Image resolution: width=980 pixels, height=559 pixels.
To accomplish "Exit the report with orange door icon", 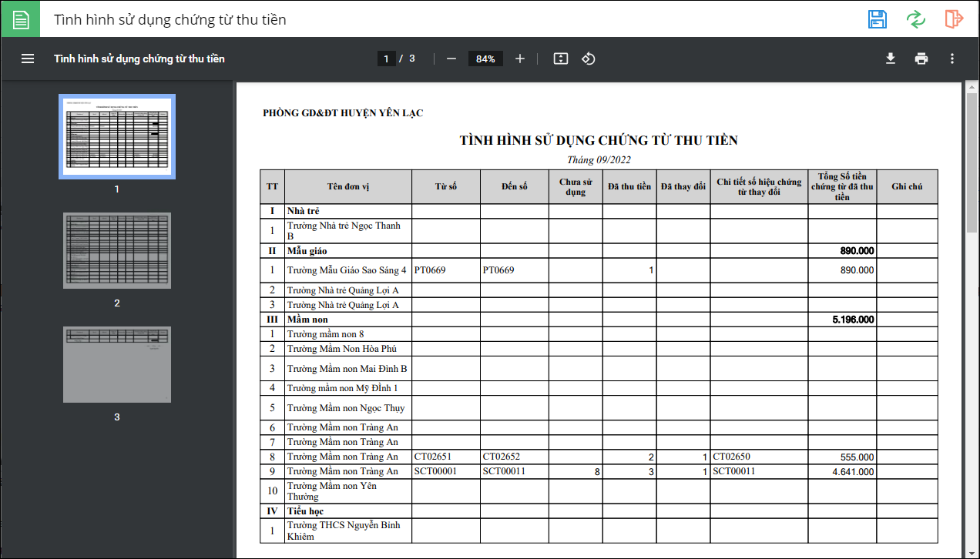I will [954, 19].
